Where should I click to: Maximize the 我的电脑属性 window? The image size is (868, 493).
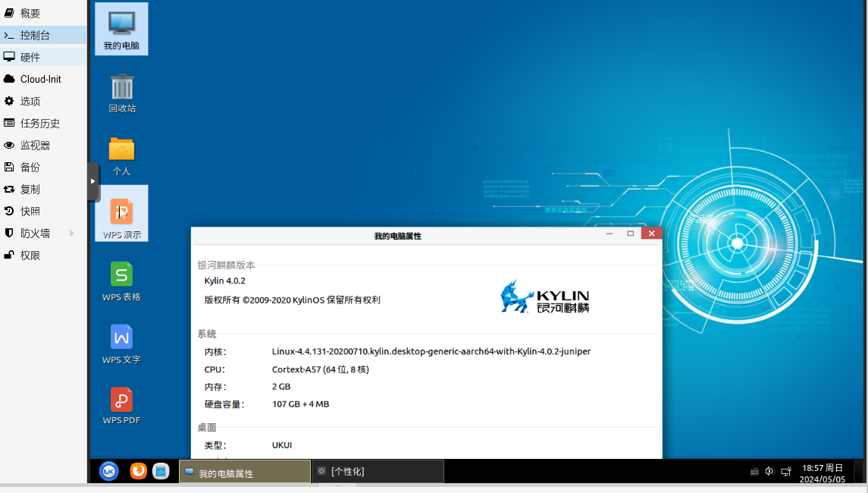coord(630,234)
